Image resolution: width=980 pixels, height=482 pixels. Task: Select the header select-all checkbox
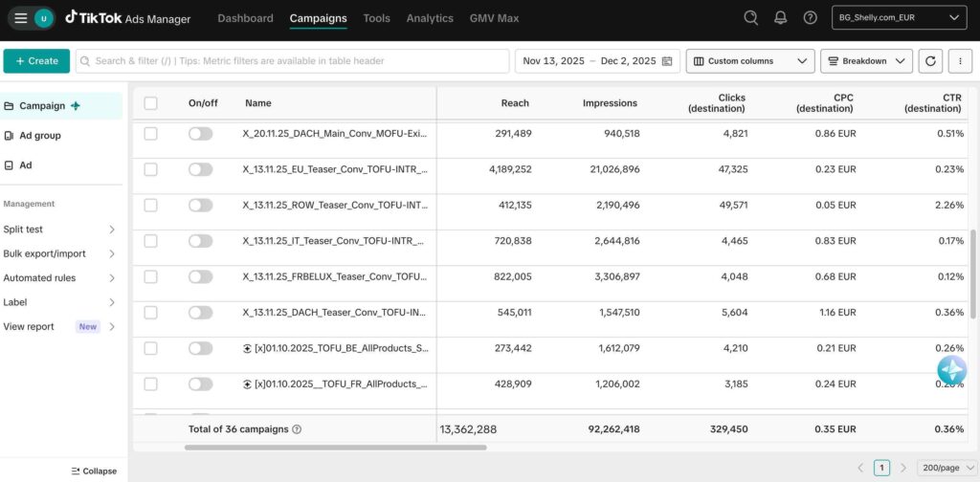coord(150,103)
